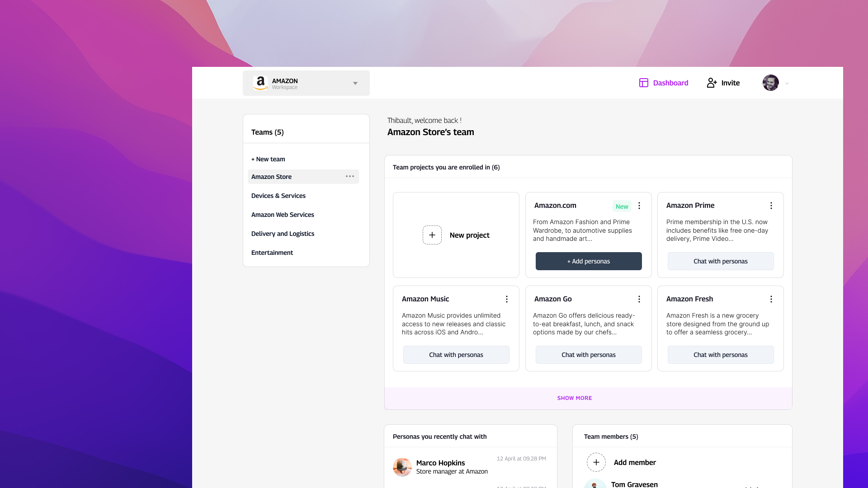Screen dimensions: 868x488
Task: Click the New project label
Action: click(469, 235)
